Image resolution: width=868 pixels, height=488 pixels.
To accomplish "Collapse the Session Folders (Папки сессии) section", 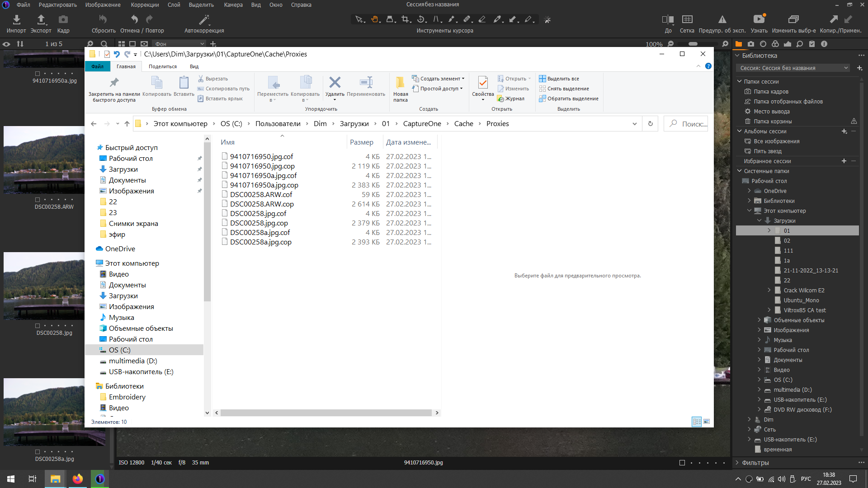I will click(x=740, y=81).
